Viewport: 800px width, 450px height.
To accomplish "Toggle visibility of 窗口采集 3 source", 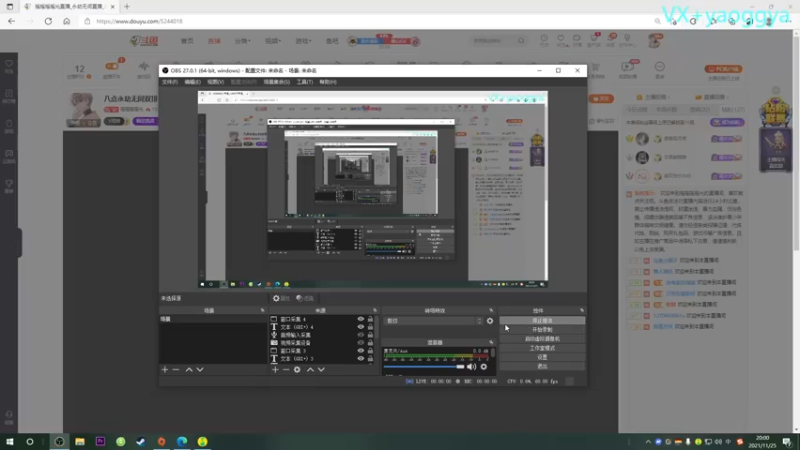I will pos(361,351).
